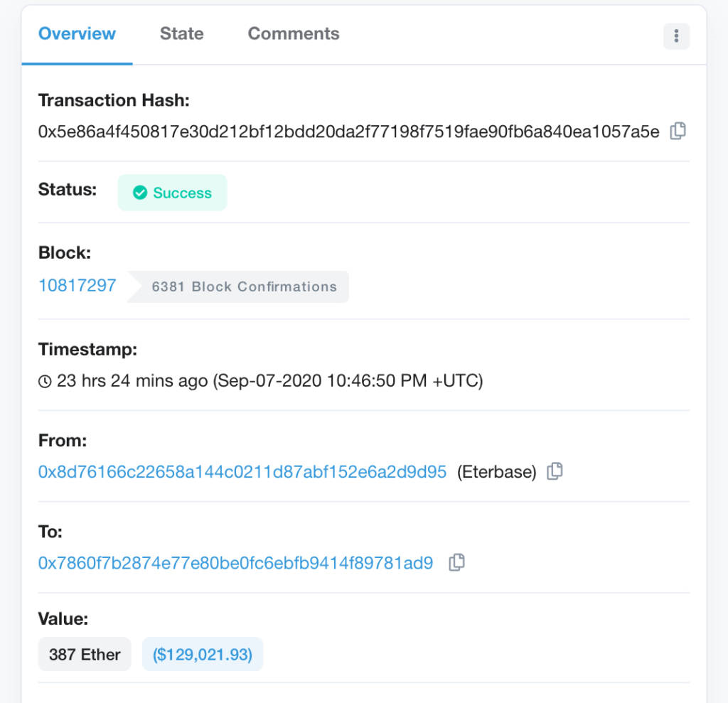The height and width of the screenshot is (703, 728).
Task: Click the 6381 Block Confirmations badge
Action: (x=238, y=286)
